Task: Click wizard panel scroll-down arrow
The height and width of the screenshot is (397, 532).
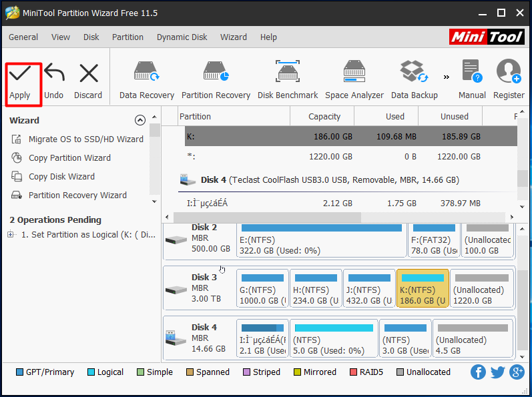Action: point(154,202)
